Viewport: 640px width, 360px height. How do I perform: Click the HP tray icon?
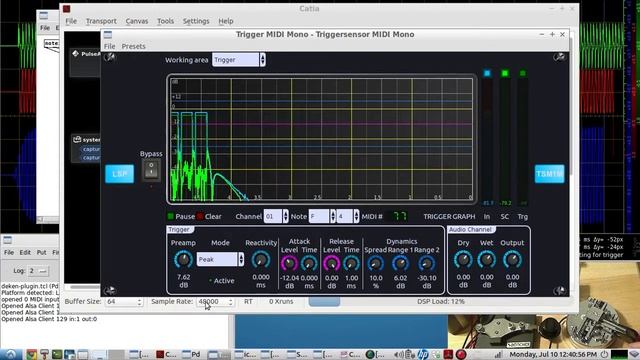pos(423,354)
